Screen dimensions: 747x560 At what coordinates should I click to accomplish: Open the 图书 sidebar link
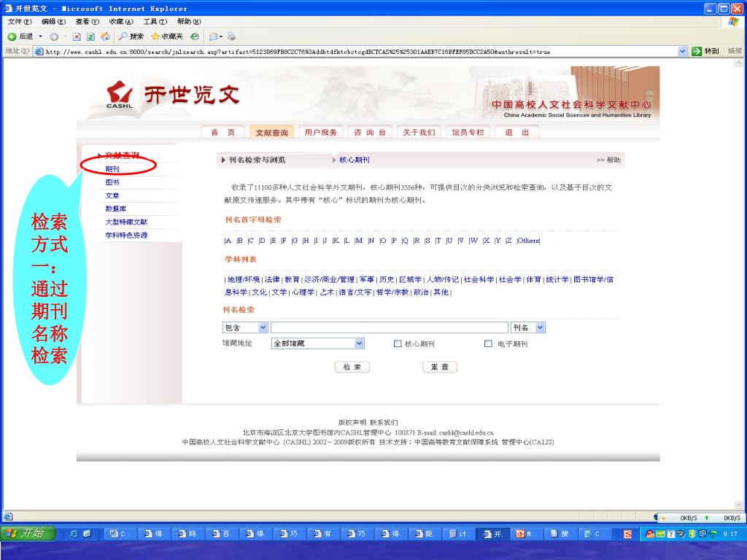click(112, 182)
